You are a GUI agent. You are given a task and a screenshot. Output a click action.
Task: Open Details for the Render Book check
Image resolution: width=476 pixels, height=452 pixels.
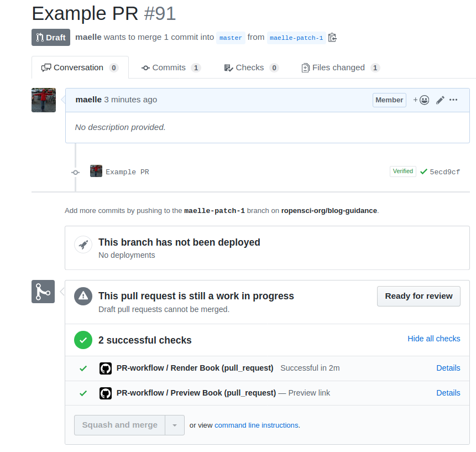448,368
